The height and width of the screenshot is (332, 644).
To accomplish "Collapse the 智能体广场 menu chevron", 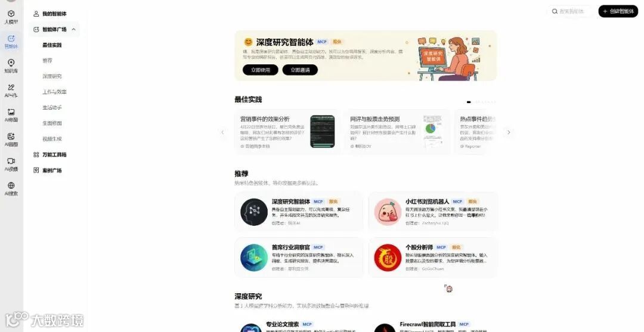I will [x=73, y=30].
